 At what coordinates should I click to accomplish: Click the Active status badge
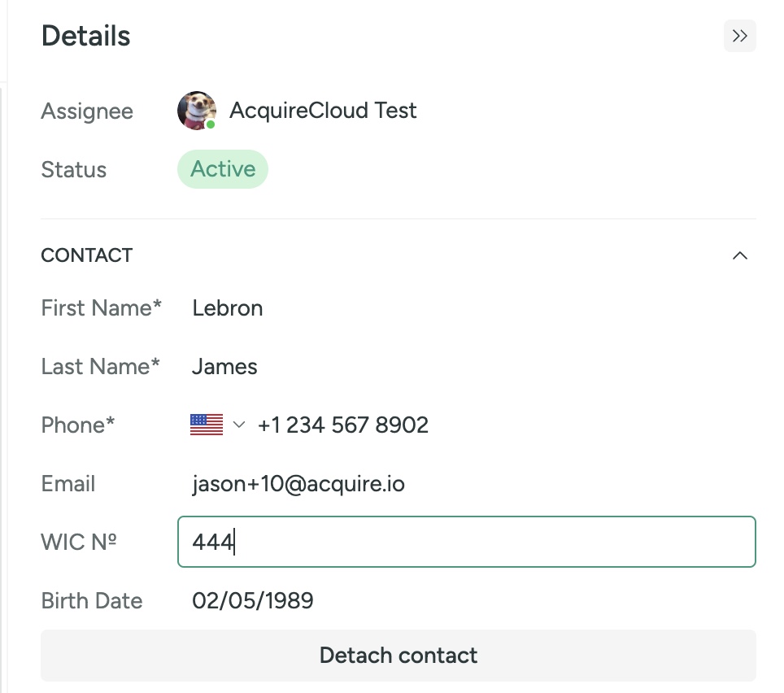point(223,169)
